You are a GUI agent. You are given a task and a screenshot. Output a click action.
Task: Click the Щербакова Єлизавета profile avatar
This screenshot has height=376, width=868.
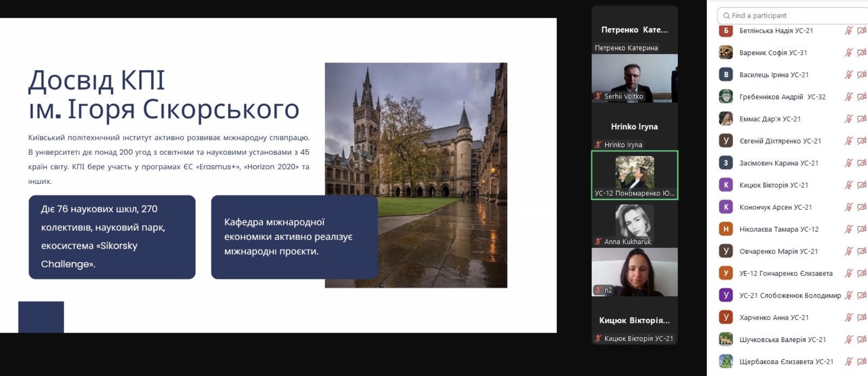tap(726, 362)
